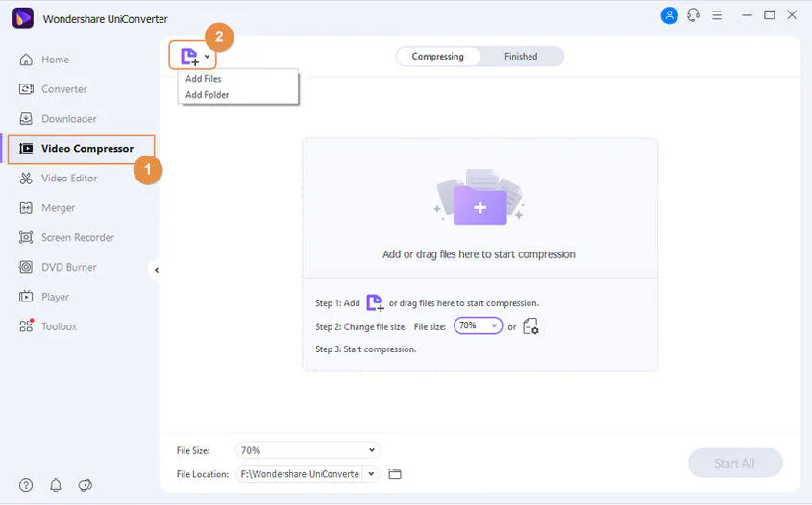This screenshot has width=812, height=505.
Task: Click 'Add or drag files here to start compression' text
Action: (479, 254)
